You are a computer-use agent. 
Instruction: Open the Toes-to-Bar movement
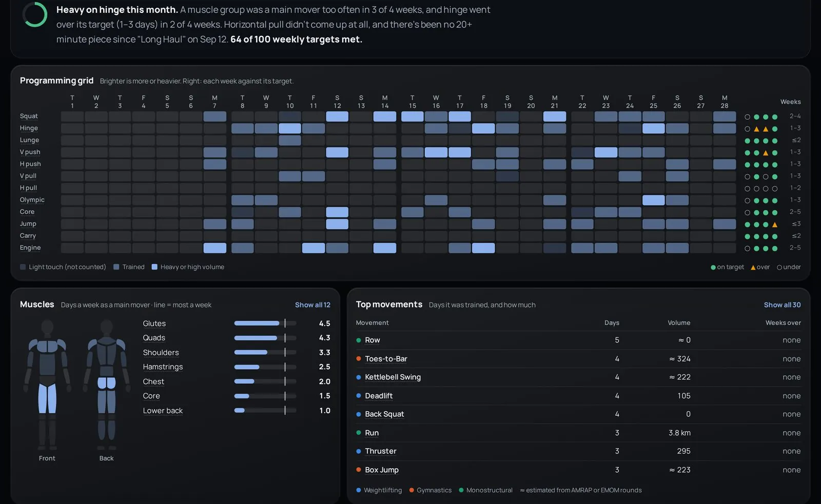[x=386, y=359]
